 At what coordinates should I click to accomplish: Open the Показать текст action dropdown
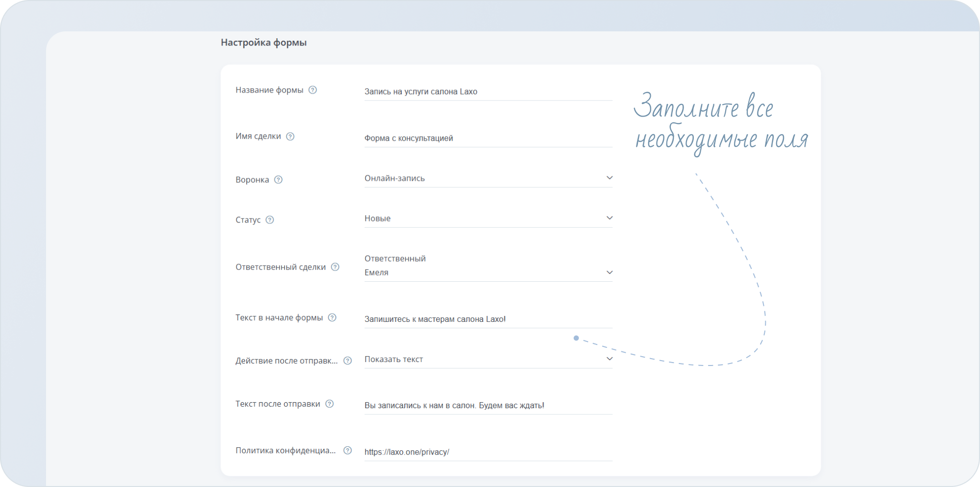pos(488,359)
